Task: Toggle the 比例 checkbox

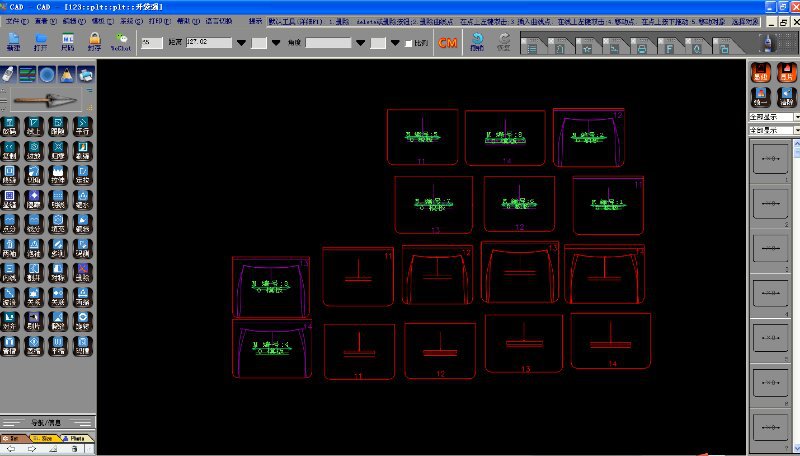Action: coord(409,43)
